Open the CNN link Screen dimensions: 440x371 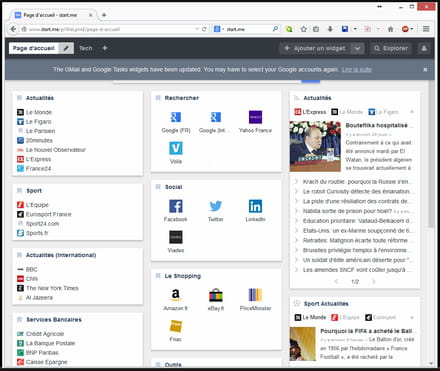point(32,279)
